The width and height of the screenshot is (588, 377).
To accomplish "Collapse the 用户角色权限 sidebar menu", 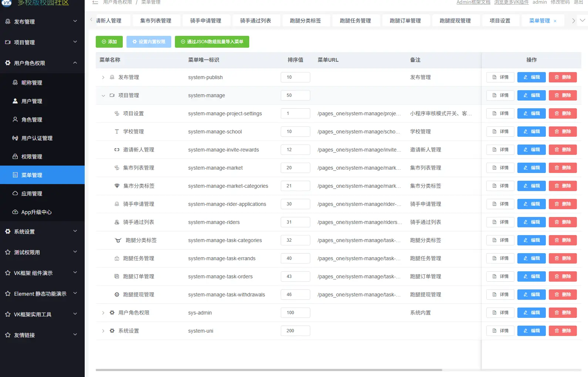I will coord(75,63).
